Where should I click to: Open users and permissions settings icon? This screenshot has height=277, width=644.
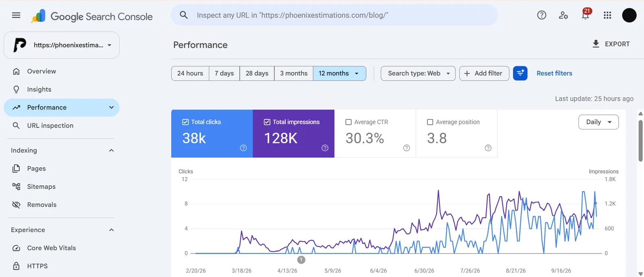(563, 15)
